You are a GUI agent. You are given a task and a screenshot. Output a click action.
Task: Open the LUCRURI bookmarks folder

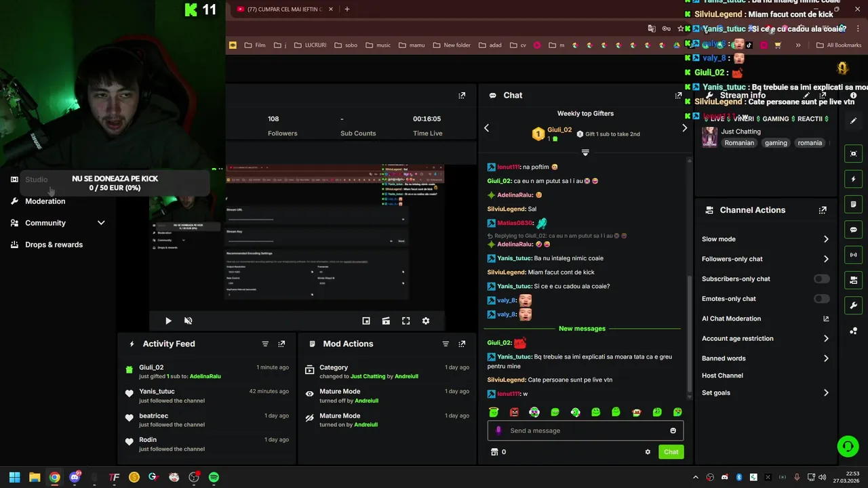311,45
